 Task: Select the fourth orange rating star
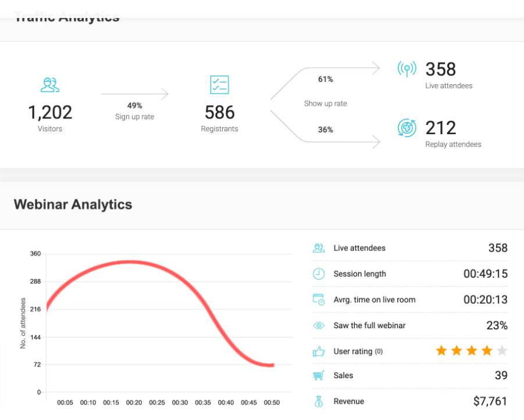pos(487,350)
